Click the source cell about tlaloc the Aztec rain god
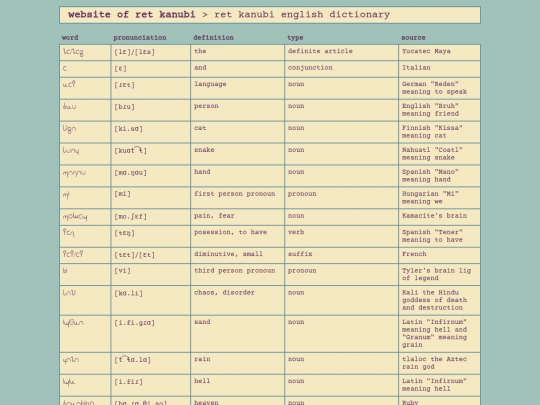The width and height of the screenshot is (540, 405). pyautogui.click(x=440, y=363)
